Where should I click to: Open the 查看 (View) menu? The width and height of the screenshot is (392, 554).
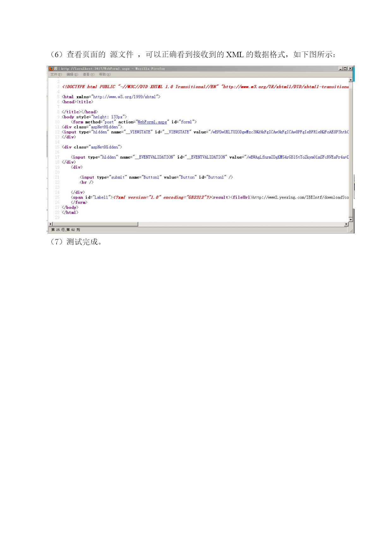[88, 75]
